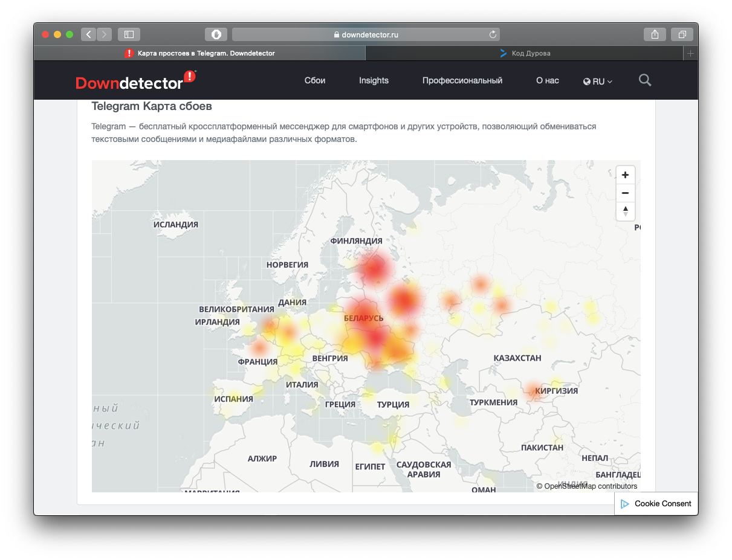The image size is (732, 560).
Task: Click the ИСПАНИЯ label on the map
Action: (233, 399)
